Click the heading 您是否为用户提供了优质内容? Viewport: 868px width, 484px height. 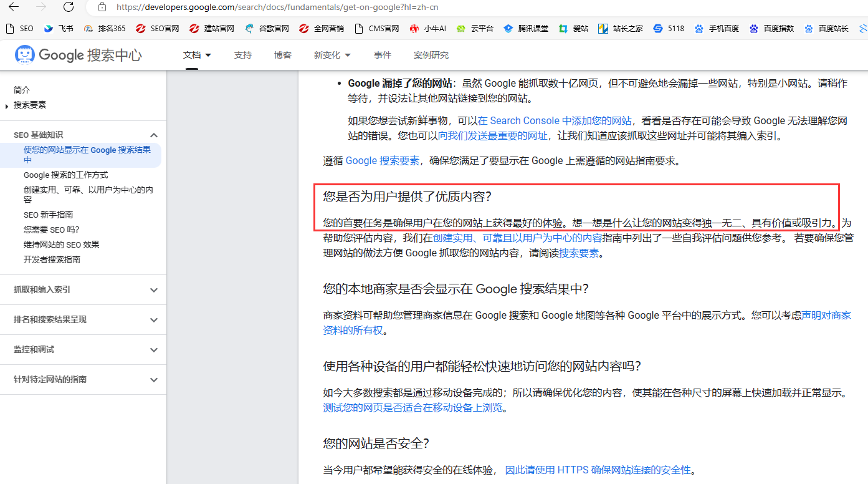click(407, 197)
